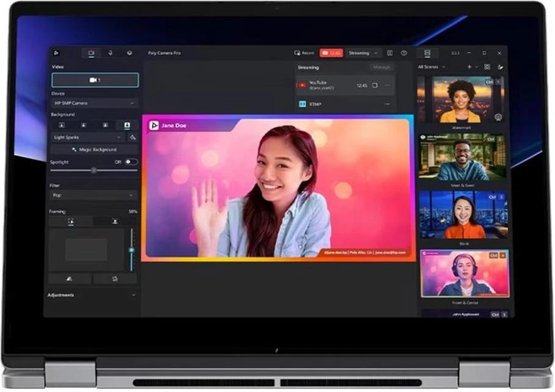Switch to the microphone audio tab
The width and height of the screenshot is (555, 392).
pos(111,53)
